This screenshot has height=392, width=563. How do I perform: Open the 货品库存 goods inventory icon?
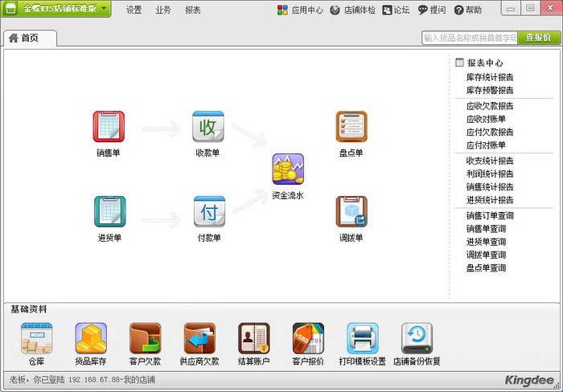coord(91,339)
